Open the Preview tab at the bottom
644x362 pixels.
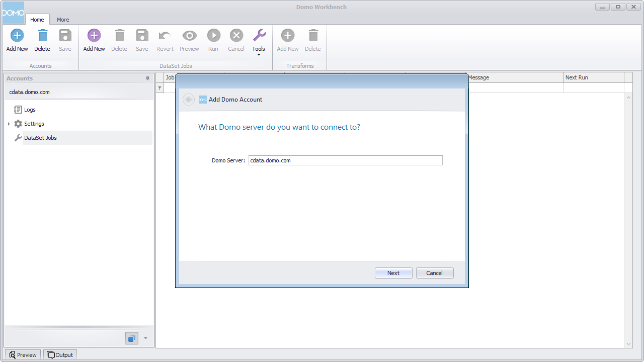coord(23,355)
